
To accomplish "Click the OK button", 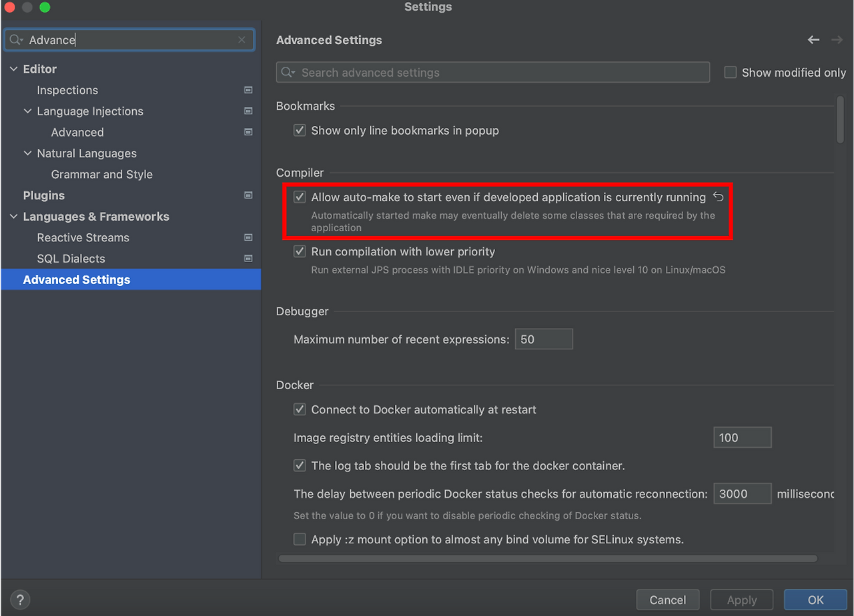I will point(815,599).
